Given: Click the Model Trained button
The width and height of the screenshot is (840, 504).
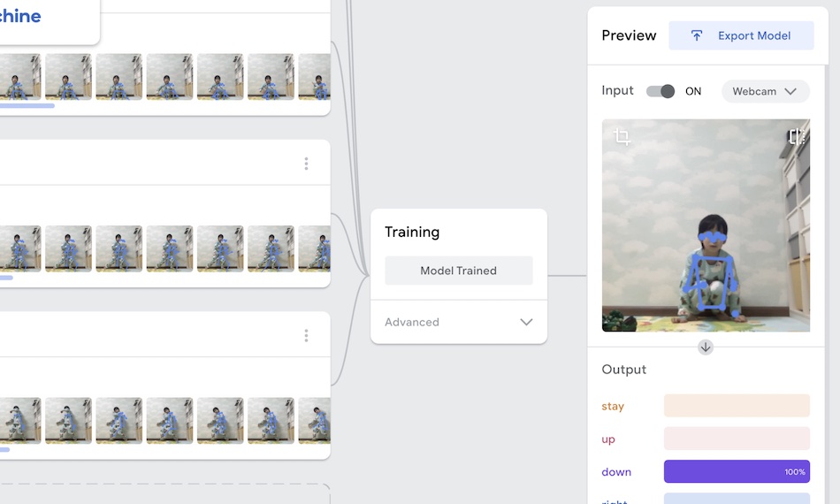Looking at the screenshot, I should pyautogui.click(x=459, y=271).
